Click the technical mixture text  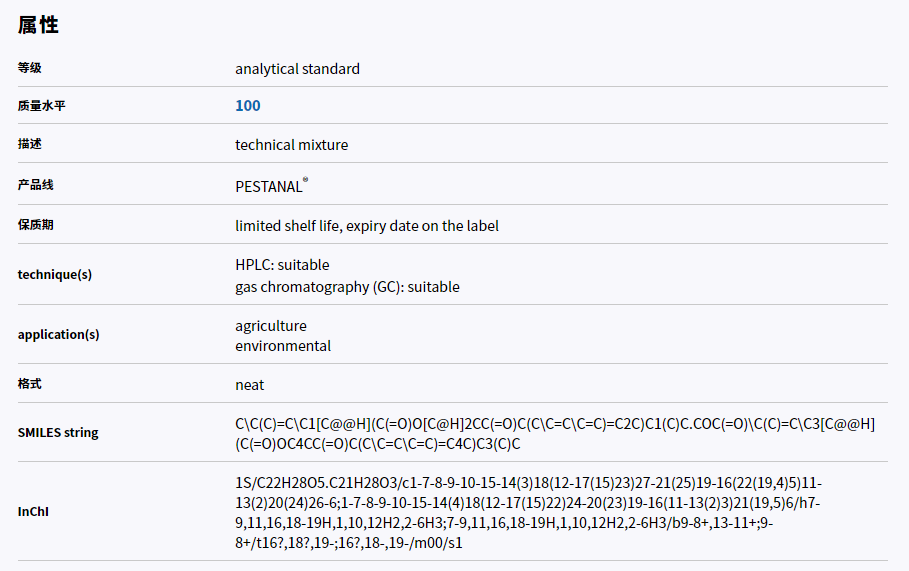(x=291, y=145)
